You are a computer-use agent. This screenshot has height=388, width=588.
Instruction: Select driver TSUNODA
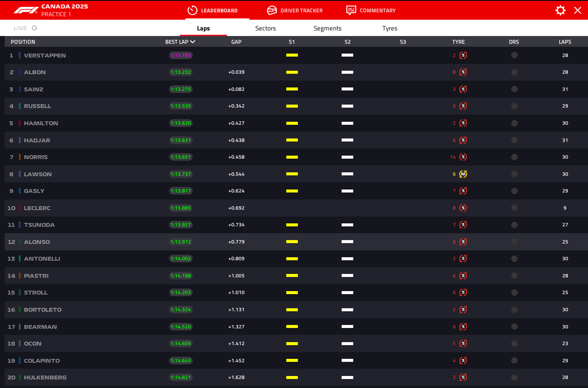(x=39, y=225)
